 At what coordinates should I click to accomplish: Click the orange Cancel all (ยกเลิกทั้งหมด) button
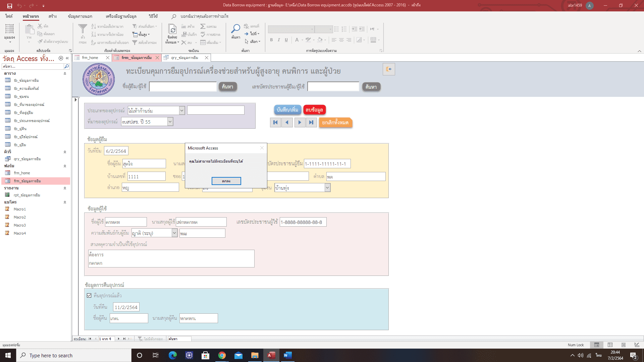pos(335,122)
